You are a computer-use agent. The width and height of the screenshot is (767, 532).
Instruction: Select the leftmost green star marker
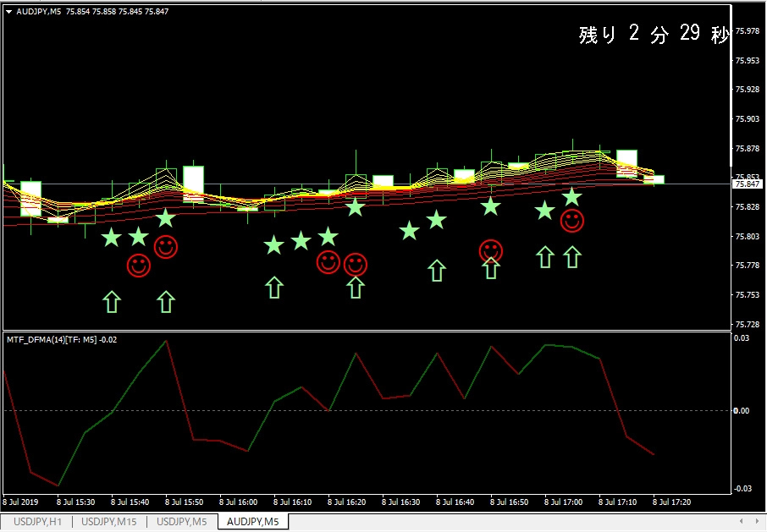click(112, 238)
